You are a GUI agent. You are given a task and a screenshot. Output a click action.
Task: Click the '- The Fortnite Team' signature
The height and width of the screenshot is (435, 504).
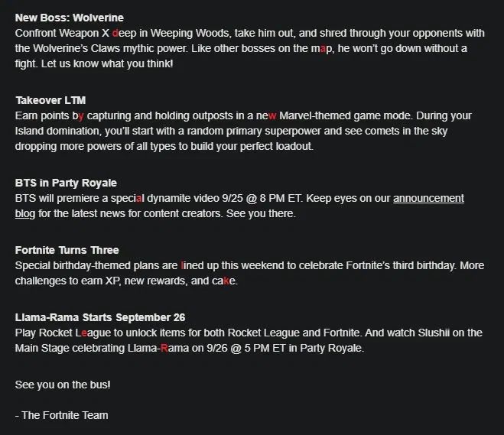click(61, 415)
